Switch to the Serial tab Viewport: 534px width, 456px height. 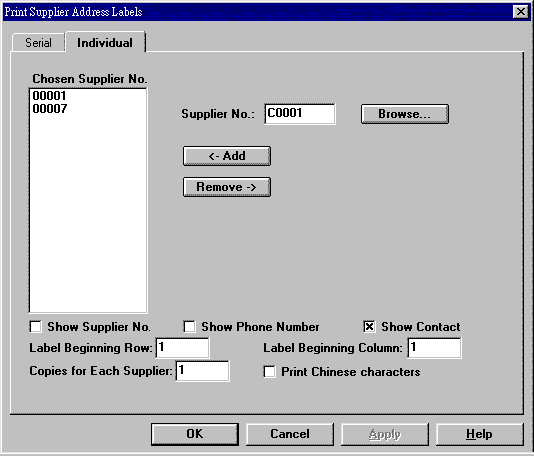pyautogui.click(x=38, y=43)
